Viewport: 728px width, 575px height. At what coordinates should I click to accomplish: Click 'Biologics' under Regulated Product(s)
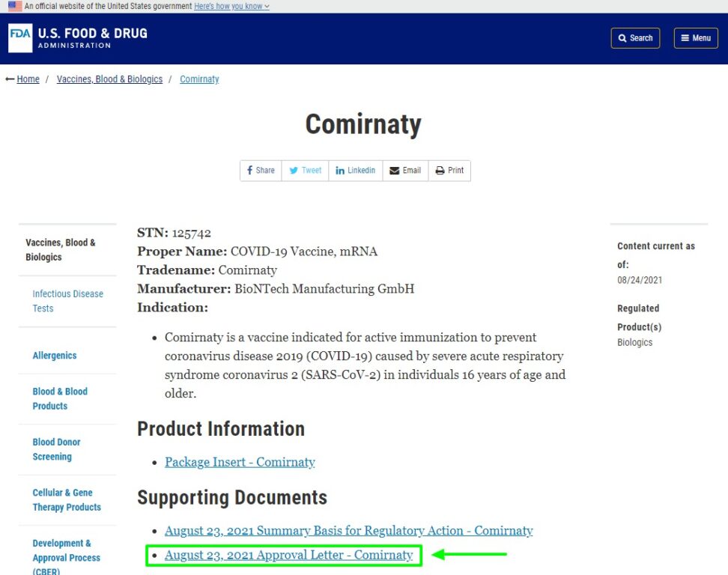(x=634, y=342)
